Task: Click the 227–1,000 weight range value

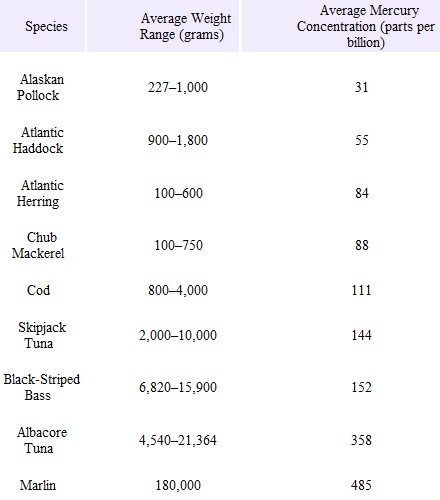Action: pyautogui.click(x=178, y=87)
